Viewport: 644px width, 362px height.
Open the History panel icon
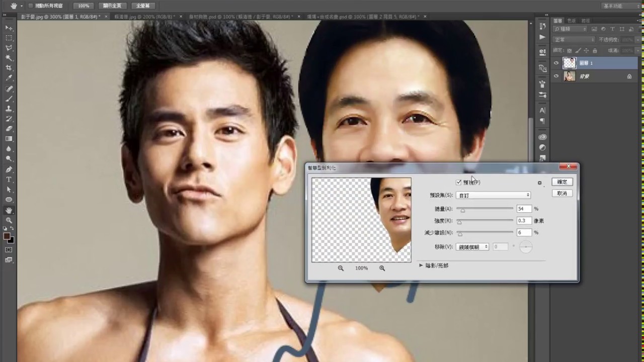(x=542, y=26)
